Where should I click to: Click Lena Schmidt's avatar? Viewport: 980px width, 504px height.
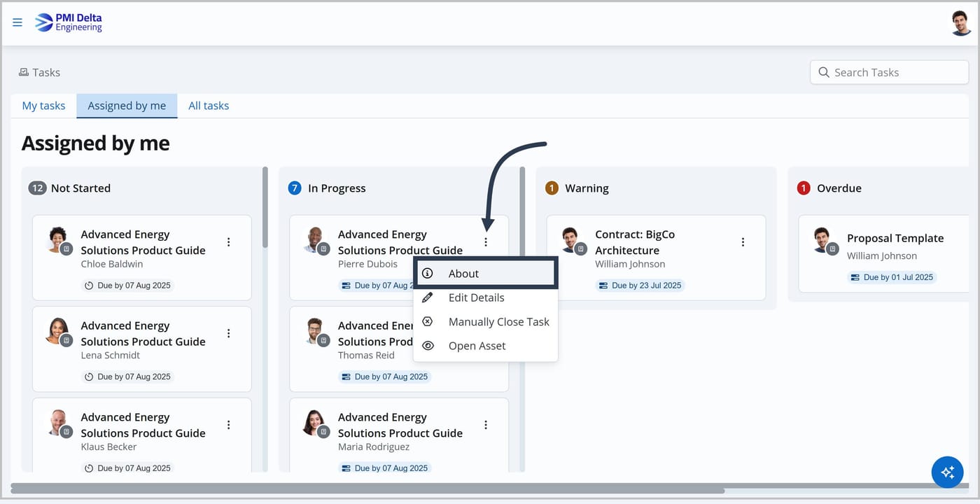(57, 330)
